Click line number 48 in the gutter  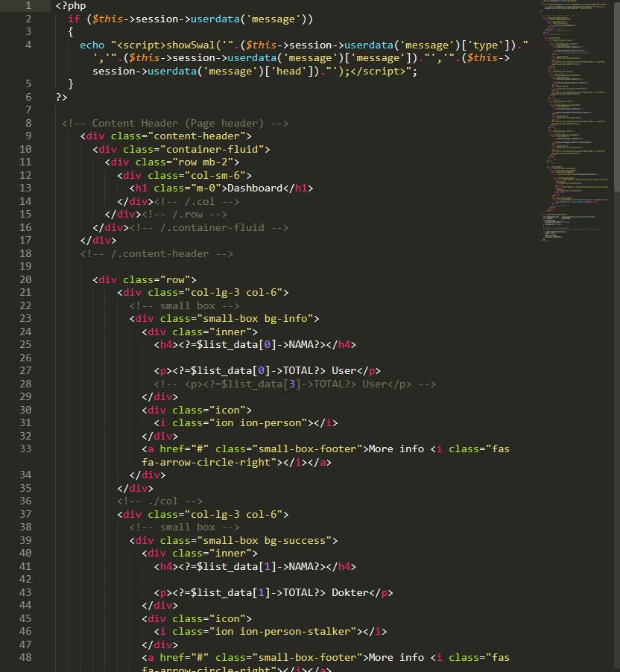pyautogui.click(x=25, y=657)
